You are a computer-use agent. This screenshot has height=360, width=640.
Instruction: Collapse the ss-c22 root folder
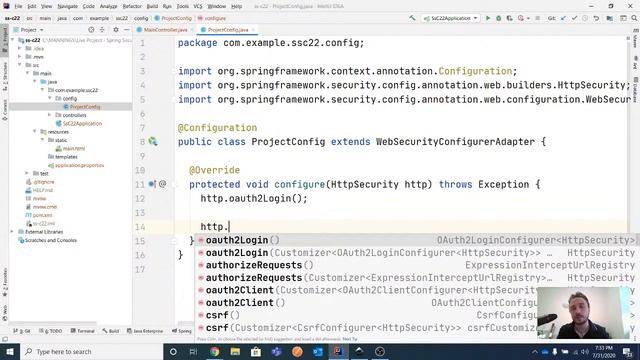(x=13, y=40)
